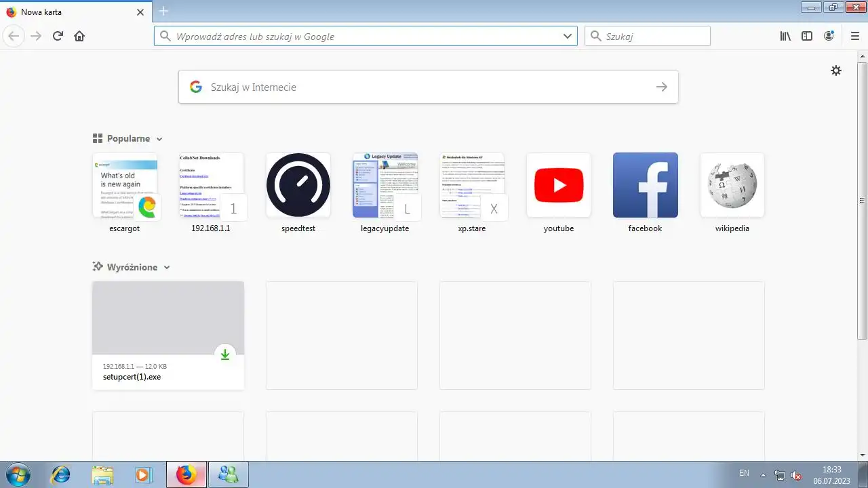The image size is (868, 488).
Task: Open new tab page settings gear
Action: (836, 70)
